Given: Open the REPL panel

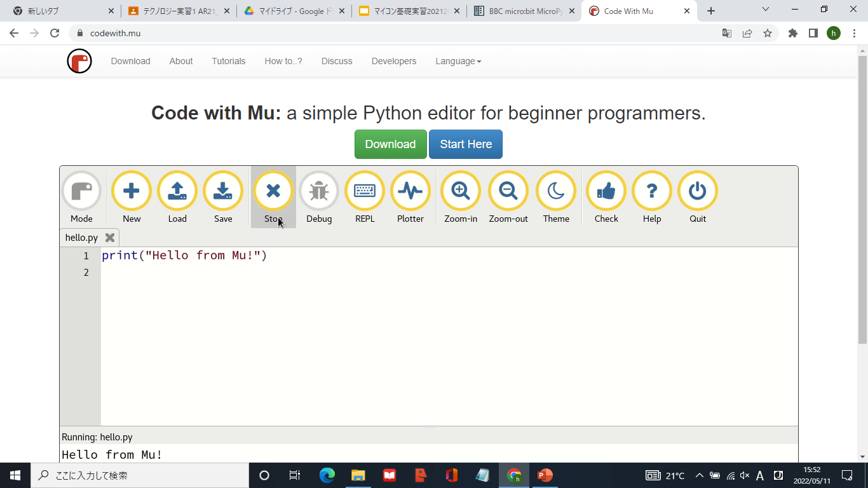Looking at the screenshot, I should (365, 198).
